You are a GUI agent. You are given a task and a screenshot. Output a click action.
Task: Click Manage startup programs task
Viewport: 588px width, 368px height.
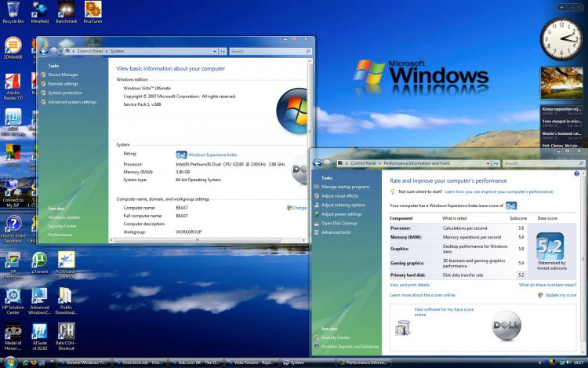click(346, 187)
